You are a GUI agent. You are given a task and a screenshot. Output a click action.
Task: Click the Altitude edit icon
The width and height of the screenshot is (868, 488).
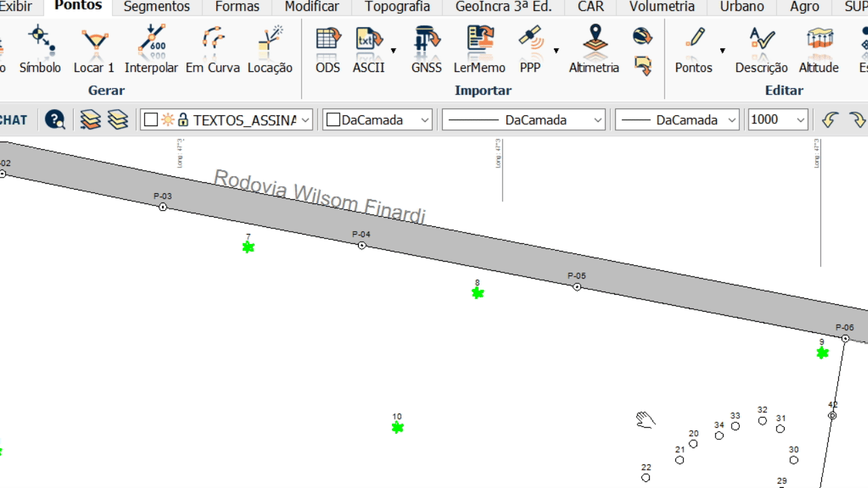tap(818, 49)
